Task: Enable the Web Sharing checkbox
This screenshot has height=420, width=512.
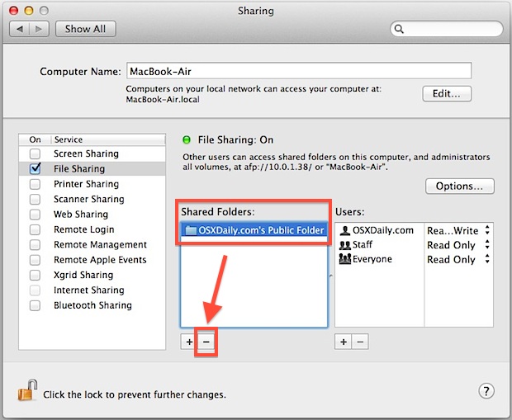Action: click(35, 215)
